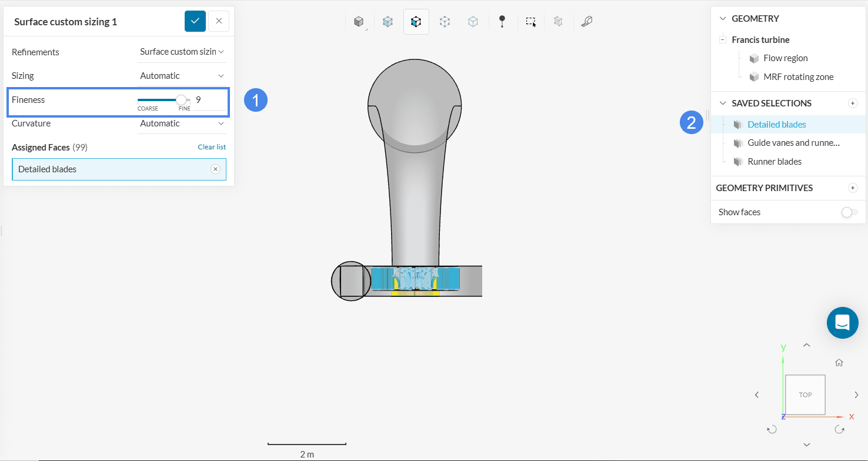Confirm settings with the blue checkmark button

point(195,21)
